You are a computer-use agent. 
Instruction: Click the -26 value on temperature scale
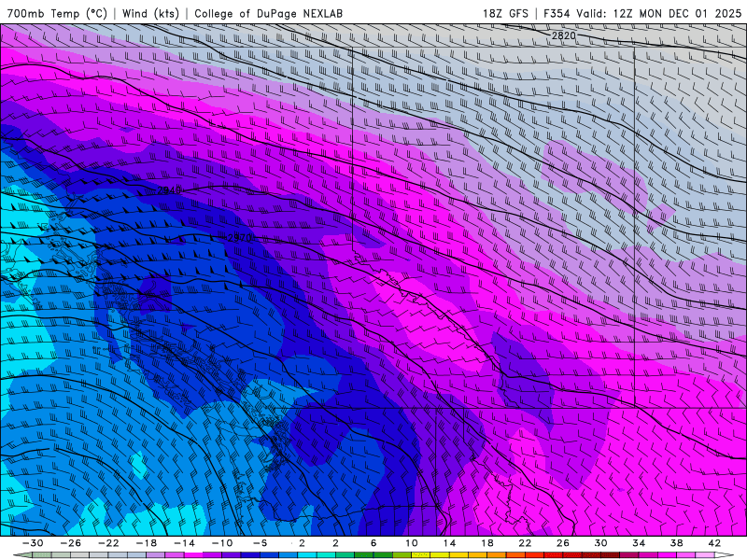71,543
